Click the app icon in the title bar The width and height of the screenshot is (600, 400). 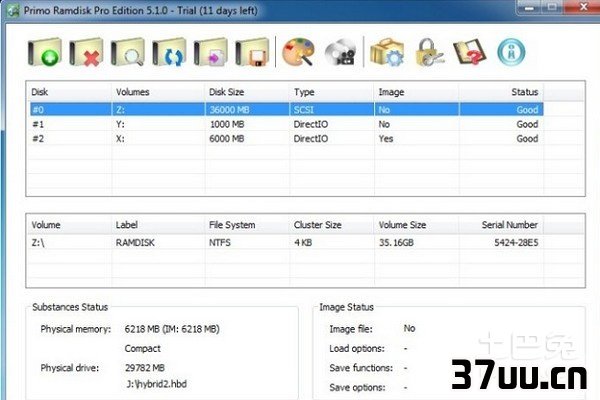[13, 10]
